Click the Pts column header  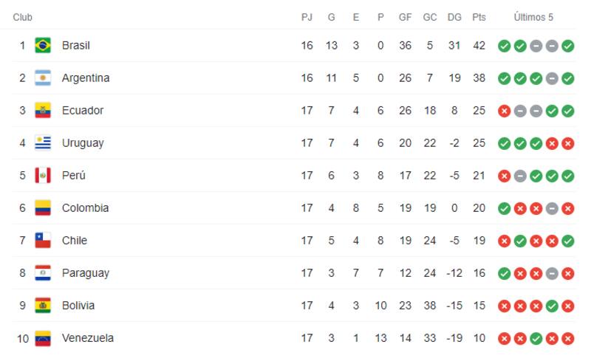click(479, 17)
